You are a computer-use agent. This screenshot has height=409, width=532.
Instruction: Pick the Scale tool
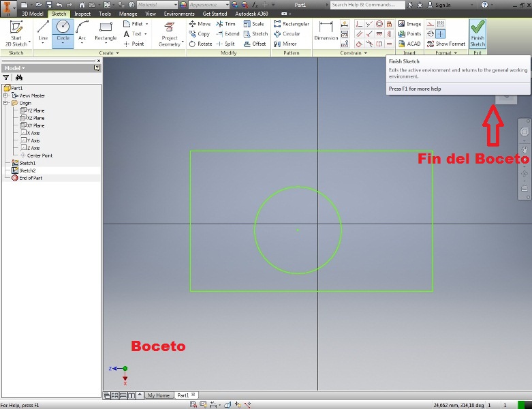pyautogui.click(x=253, y=24)
